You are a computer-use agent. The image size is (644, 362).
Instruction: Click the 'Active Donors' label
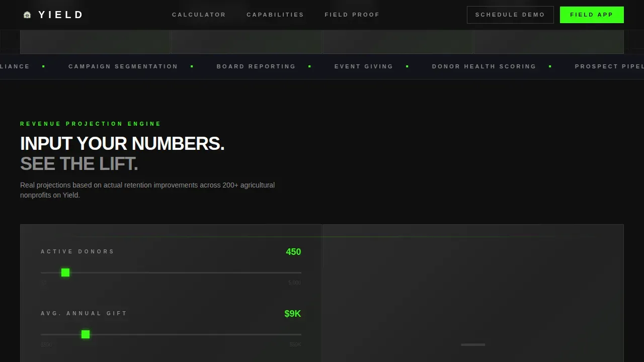point(77,251)
